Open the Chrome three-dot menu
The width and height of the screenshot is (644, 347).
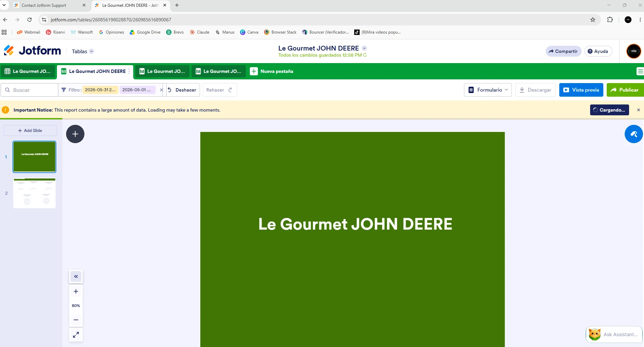640,20
